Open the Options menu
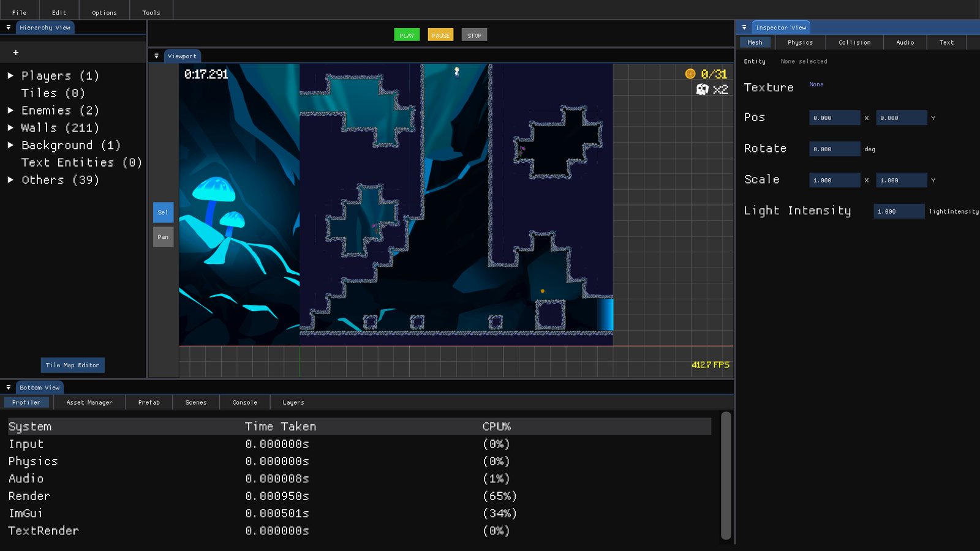The image size is (980, 551). pyautogui.click(x=104, y=12)
